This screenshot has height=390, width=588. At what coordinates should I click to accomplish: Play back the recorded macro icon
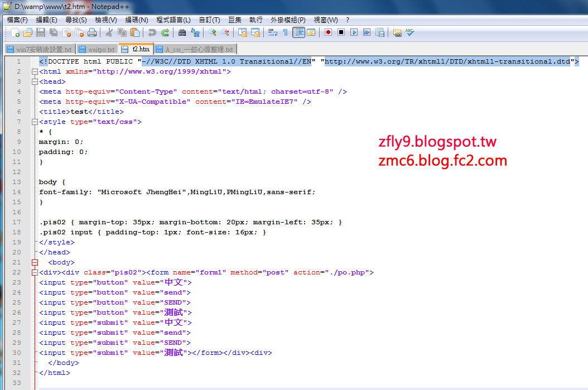[354, 32]
